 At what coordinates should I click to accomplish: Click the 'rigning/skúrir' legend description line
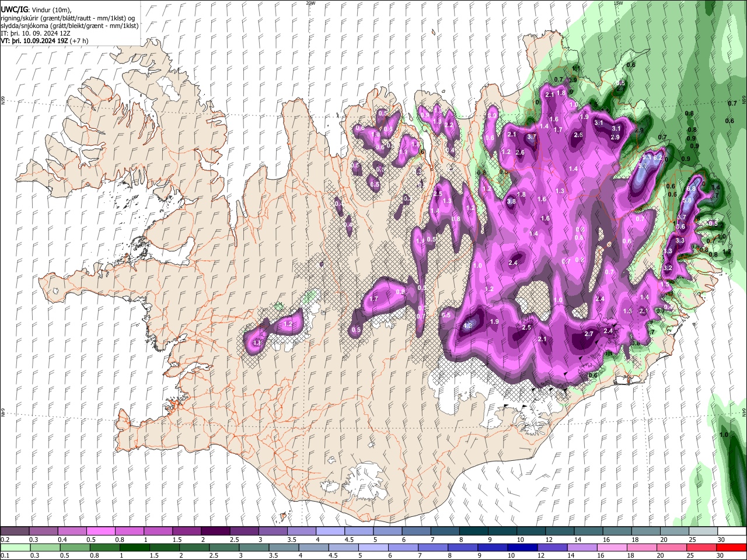[x=67, y=18]
